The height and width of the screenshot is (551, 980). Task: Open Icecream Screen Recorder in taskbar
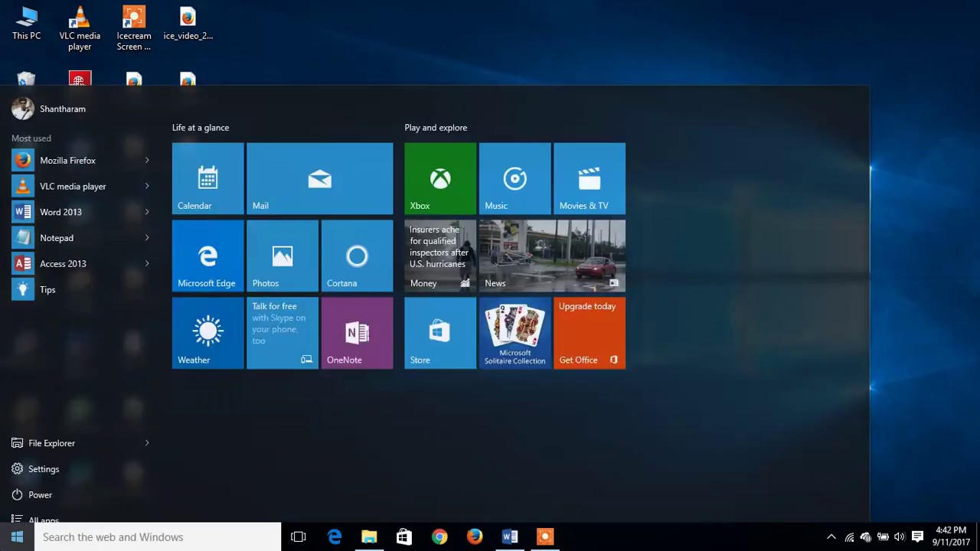click(545, 537)
